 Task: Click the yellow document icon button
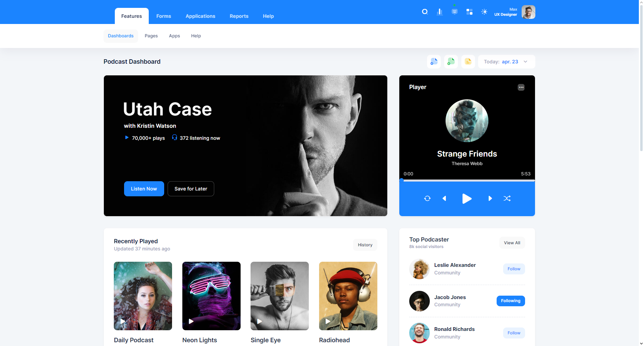(468, 62)
